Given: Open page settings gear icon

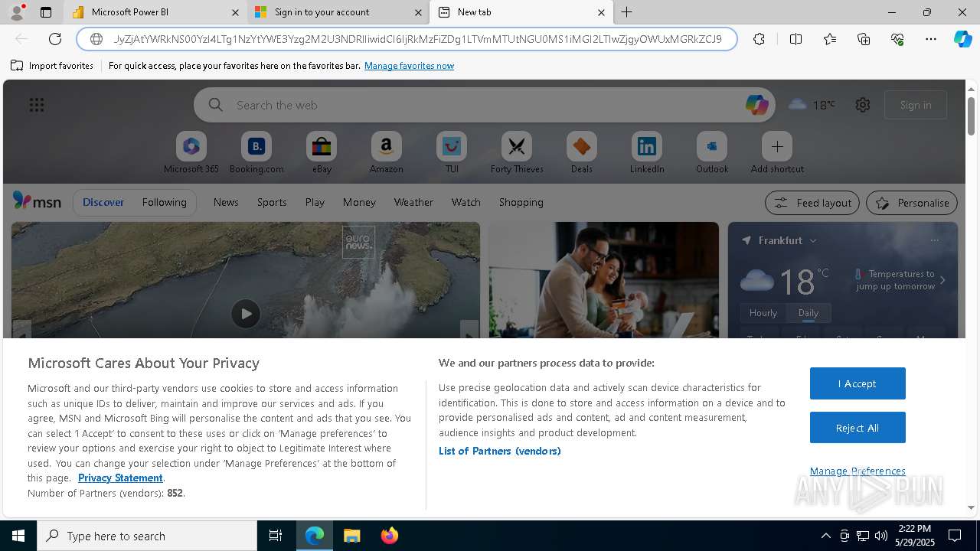Looking at the screenshot, I should point(863,105).
